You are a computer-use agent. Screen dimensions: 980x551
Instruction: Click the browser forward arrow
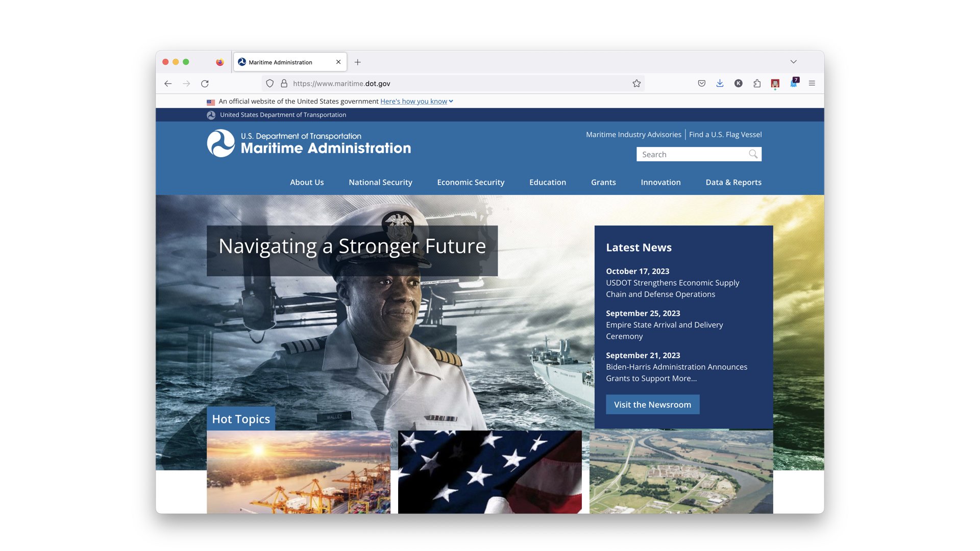click(186, 84)
